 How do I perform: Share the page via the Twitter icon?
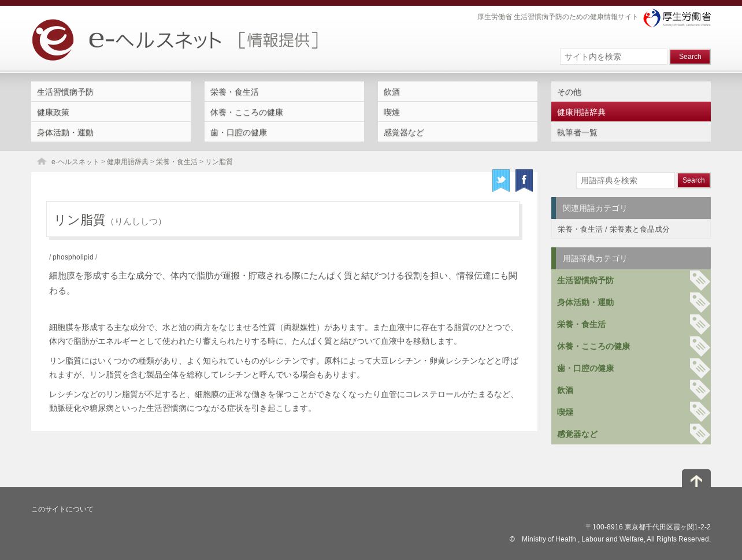point(501,180)
